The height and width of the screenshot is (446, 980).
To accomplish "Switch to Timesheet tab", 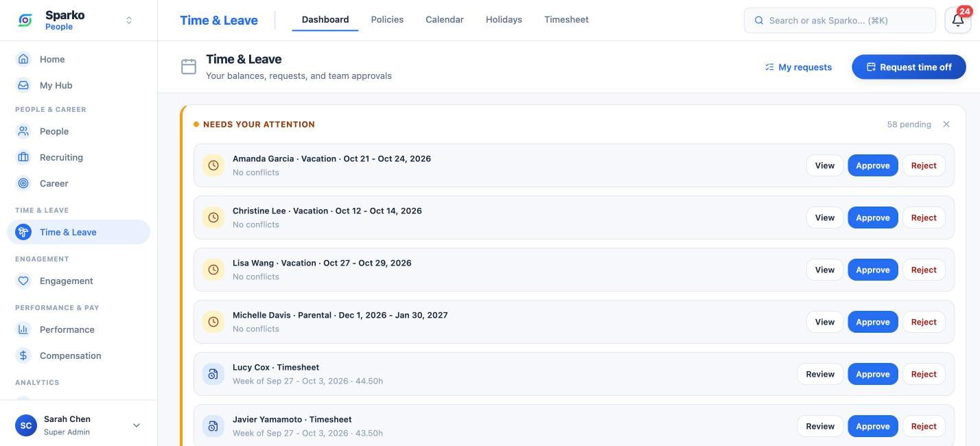I will point(566,20).
